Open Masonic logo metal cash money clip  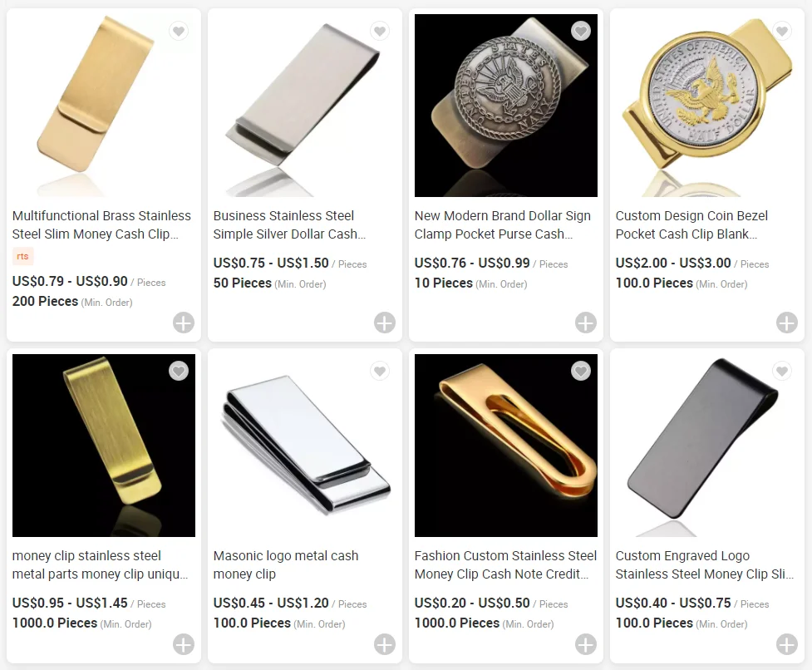click(285, 565)
